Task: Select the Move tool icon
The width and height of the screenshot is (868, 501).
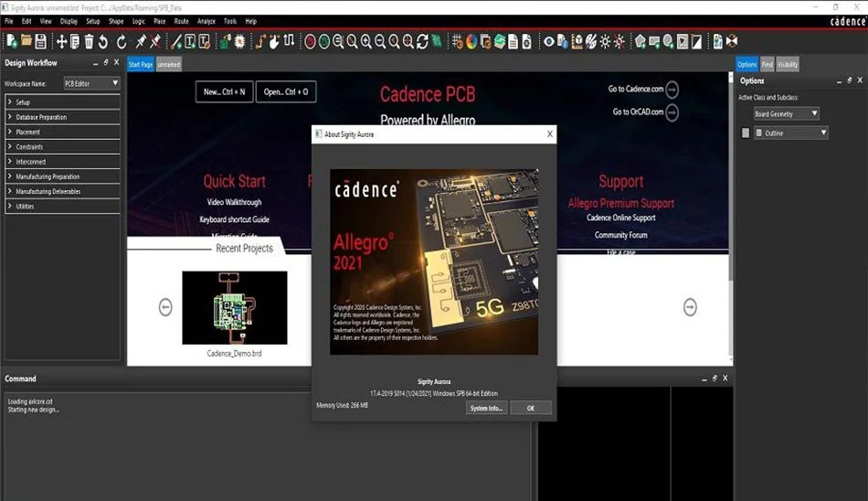Action: [61, 41]
